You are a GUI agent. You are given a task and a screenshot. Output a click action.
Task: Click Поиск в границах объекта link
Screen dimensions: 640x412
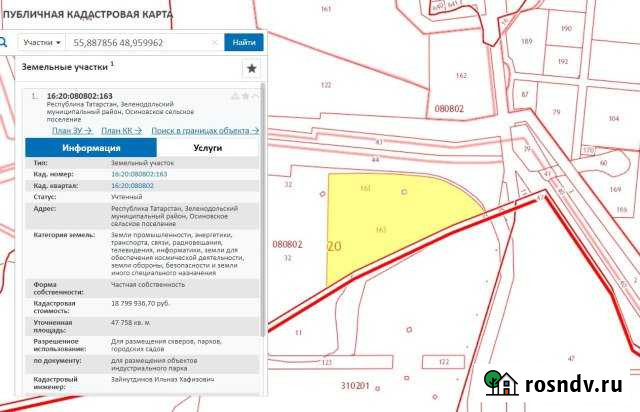pyautogui.click(x=205, y=130)
